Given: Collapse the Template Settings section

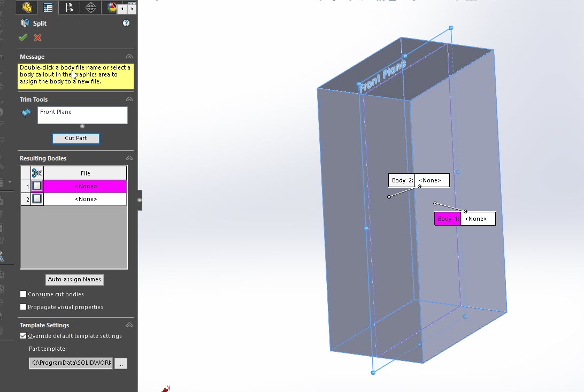Looking at the screenshot, I should [129, 325].
